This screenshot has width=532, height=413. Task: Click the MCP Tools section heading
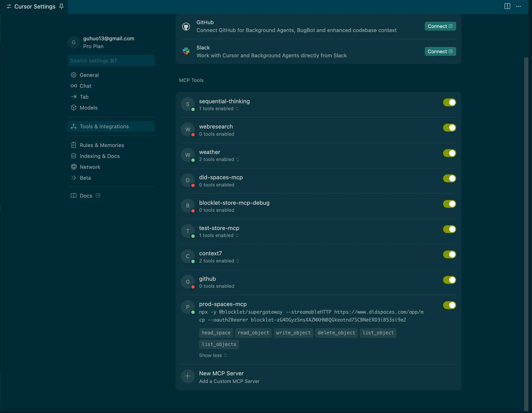191,80
